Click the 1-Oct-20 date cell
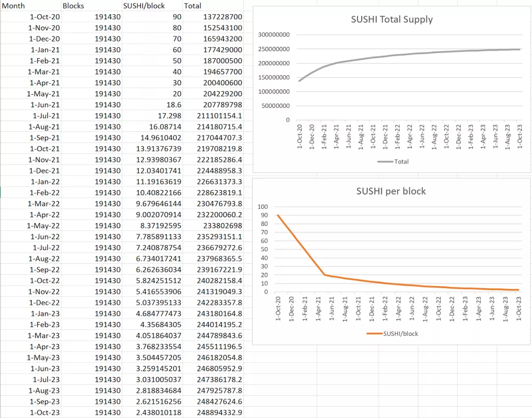The image size is (532, 418). click(x=31, y=17)
